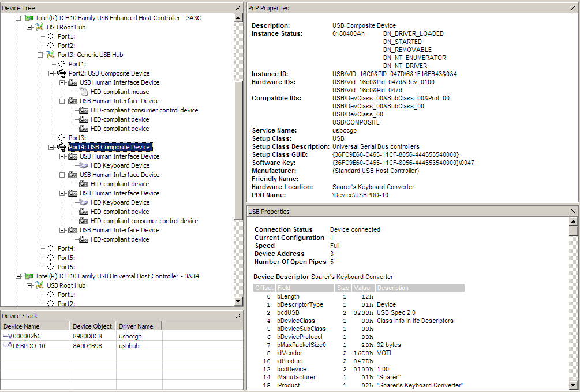Screen dimensions: 580x392
Task: Click the Enhanced Host Controller 3A3C icon
Action: (29, 18)
